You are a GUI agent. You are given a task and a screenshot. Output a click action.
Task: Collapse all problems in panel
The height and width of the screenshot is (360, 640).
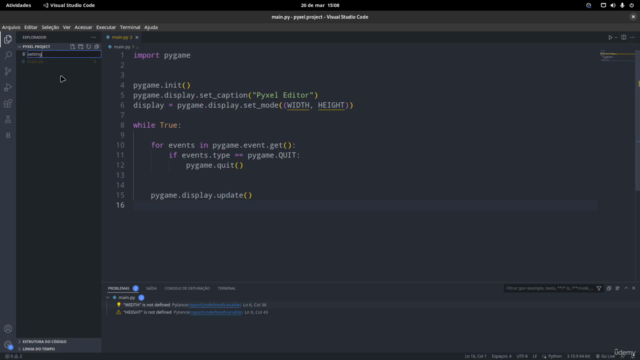pyautogui.click(x=609, y=288)
